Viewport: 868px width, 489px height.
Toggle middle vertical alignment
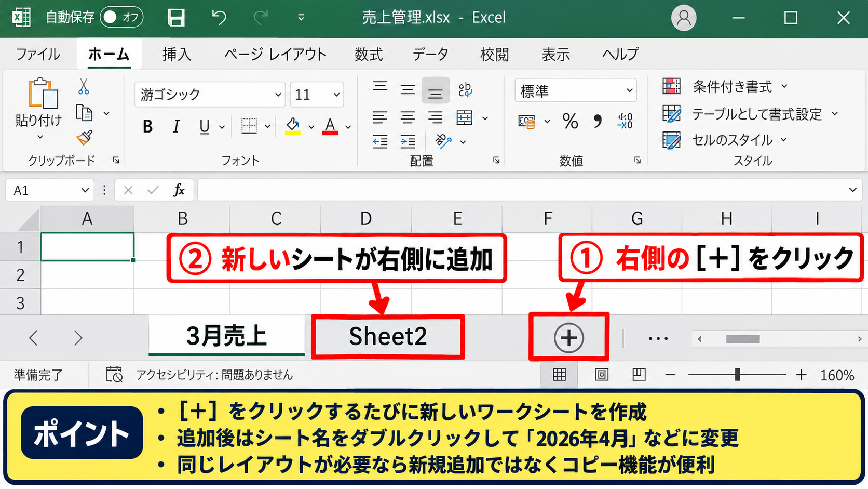[408, 90]
